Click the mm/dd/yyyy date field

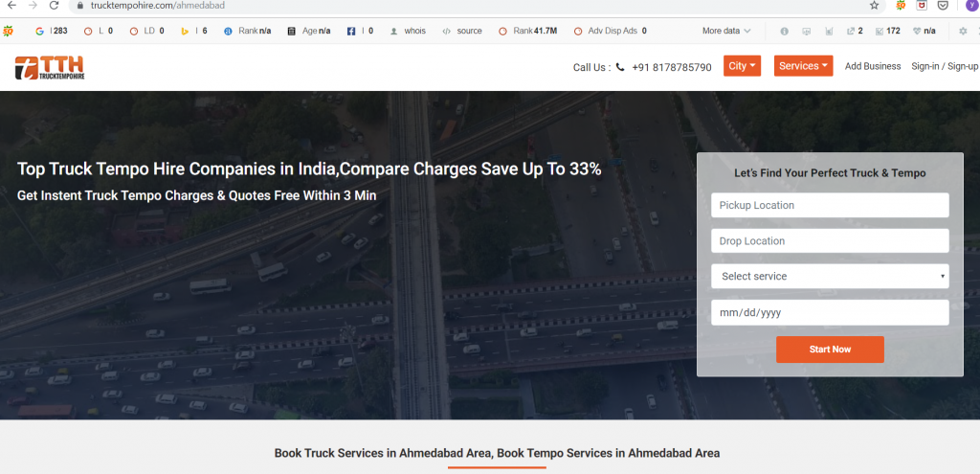[x=829, y=313]
